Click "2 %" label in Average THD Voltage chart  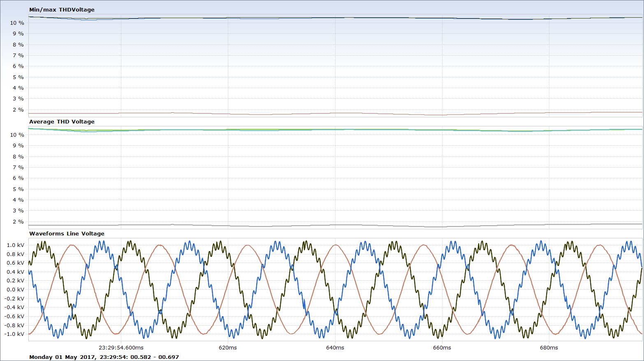click(x=18, y=221)
